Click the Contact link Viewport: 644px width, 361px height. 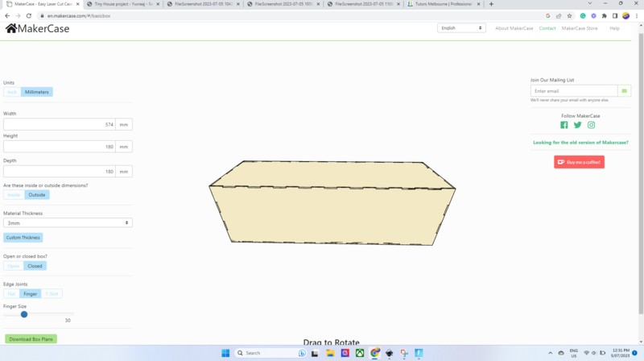coord(547,28)
